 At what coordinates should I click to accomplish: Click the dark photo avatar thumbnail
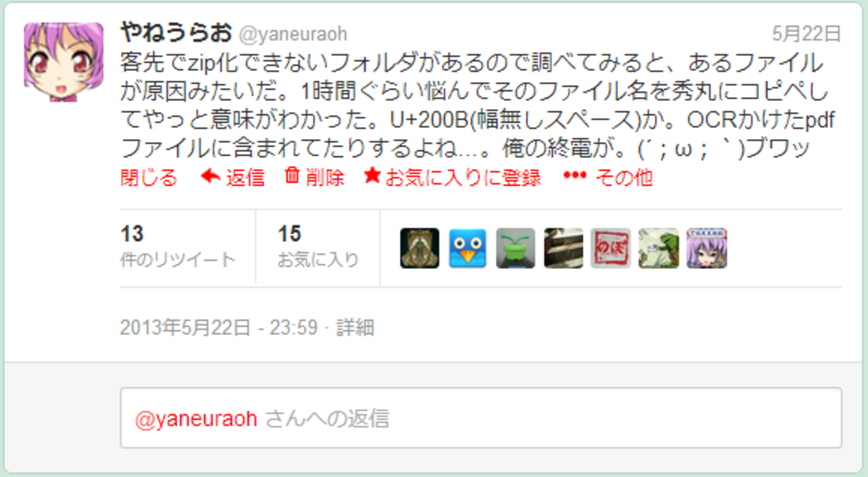pos(564,248)
